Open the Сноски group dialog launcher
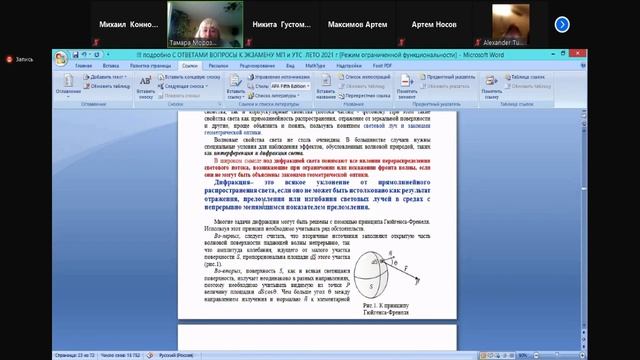This screenshot has height=360, width=640. point(219,104)
